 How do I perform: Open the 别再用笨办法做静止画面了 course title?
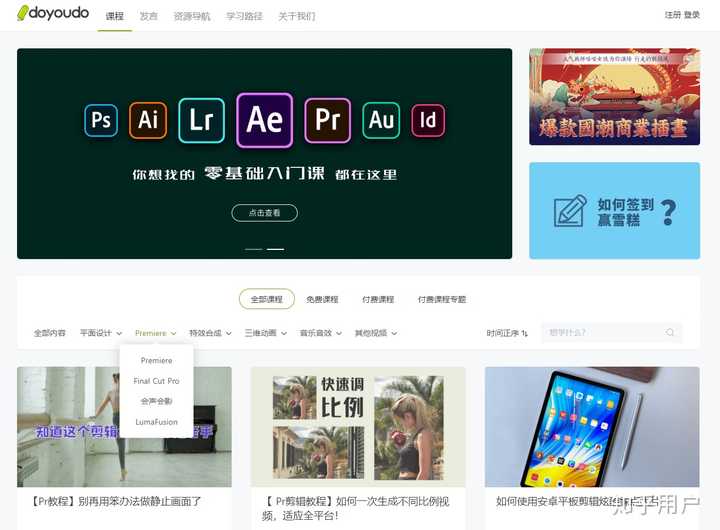[x=116, y=501]
